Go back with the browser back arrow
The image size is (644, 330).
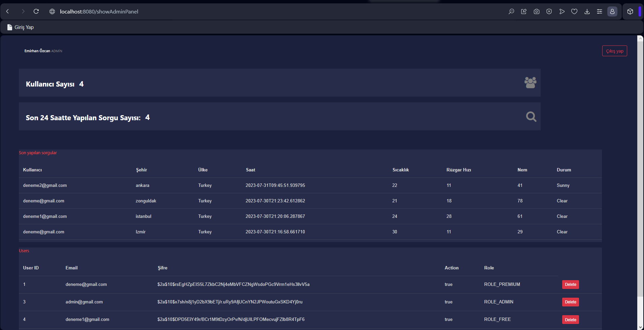pyautogui.click(x=7, y=11)
